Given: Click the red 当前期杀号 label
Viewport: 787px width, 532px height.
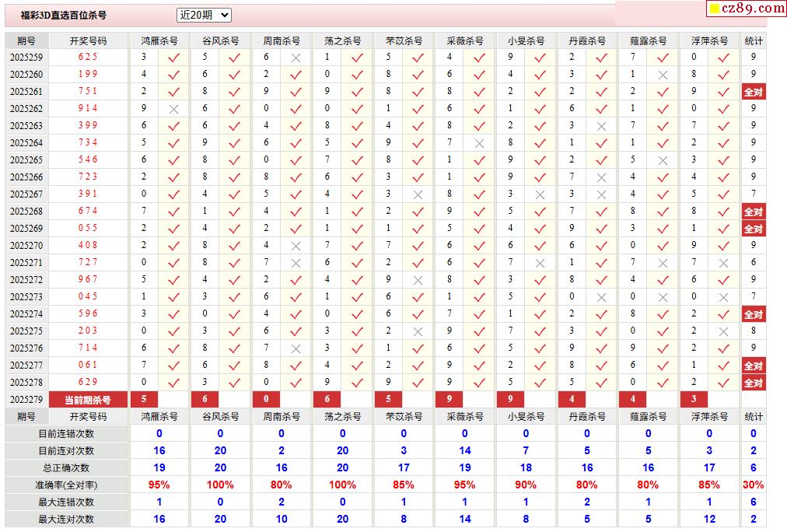Looking at the screenshot, I should coord(87,400).
